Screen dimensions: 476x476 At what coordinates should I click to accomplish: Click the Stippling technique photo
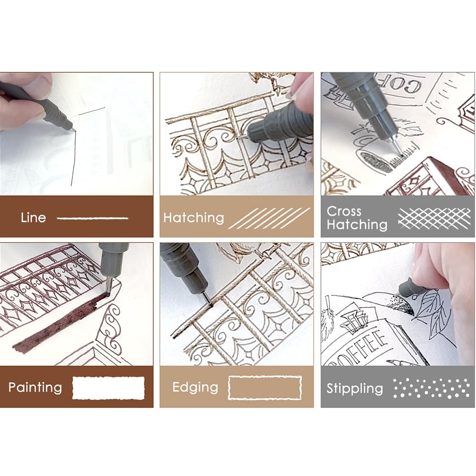coord(397,304)
